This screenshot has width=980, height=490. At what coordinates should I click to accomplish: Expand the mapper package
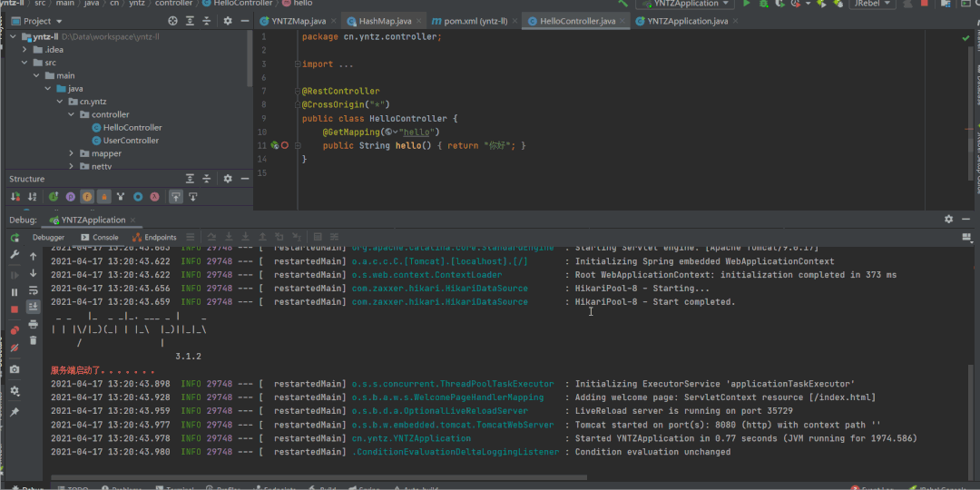pos(72,153)
